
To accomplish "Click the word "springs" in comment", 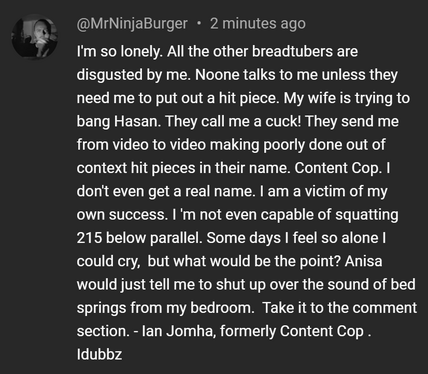I will pyautogui.click(x=101, y=309).
